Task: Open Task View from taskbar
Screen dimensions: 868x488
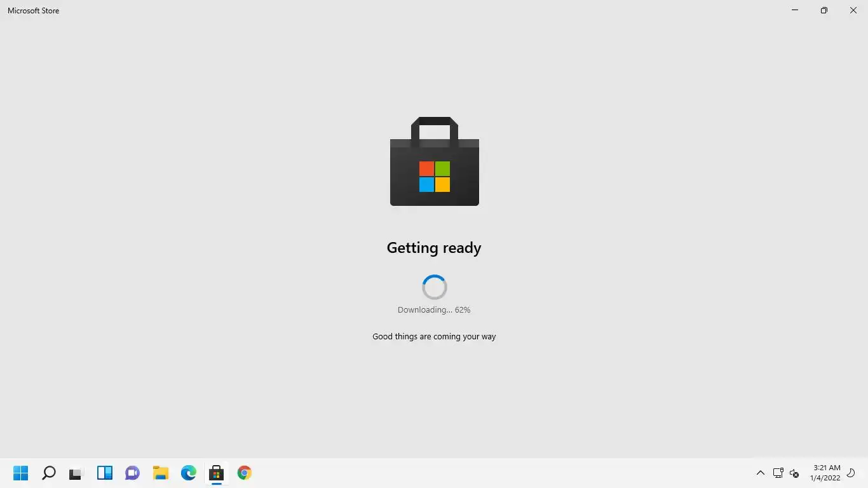Action: (76, 473)
